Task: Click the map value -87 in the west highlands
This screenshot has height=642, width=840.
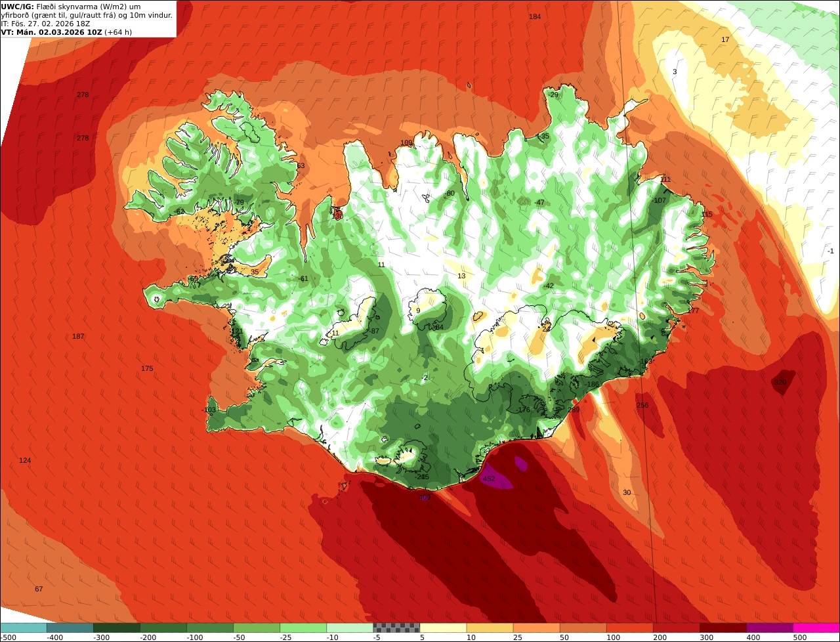Action: 374,332
